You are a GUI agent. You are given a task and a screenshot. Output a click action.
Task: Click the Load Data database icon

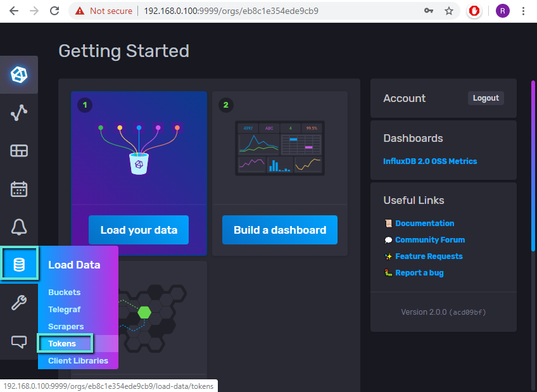point(19,264)
